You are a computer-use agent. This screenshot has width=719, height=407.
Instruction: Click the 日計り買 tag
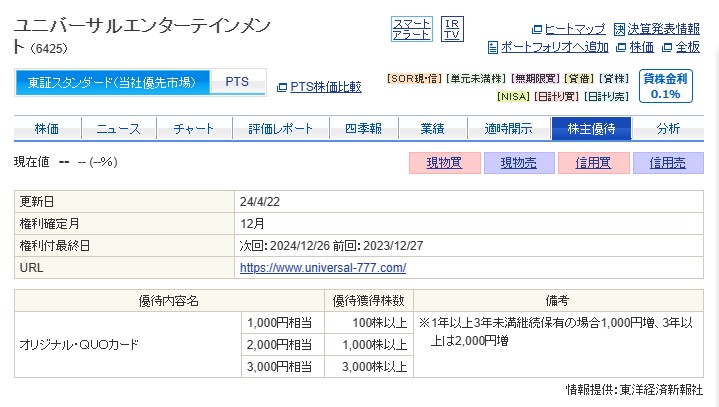point(557,97)
